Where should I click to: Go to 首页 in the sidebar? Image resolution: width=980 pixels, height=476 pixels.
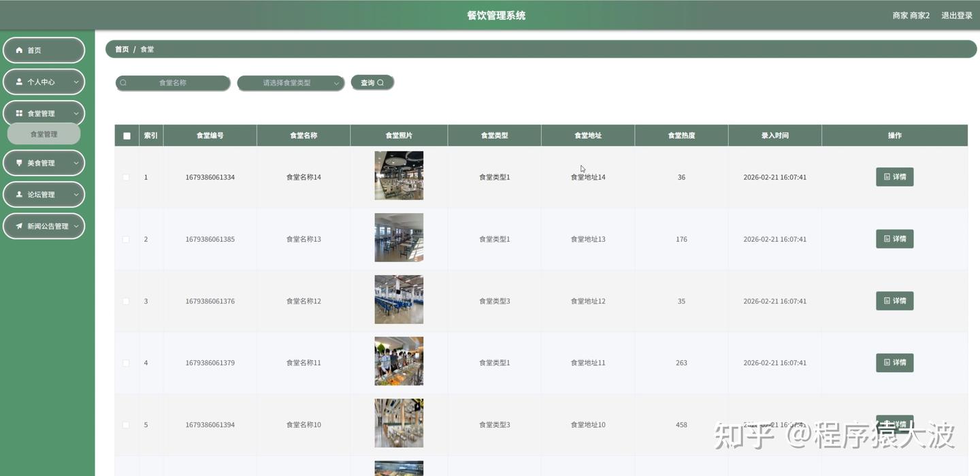click(44, 50)
